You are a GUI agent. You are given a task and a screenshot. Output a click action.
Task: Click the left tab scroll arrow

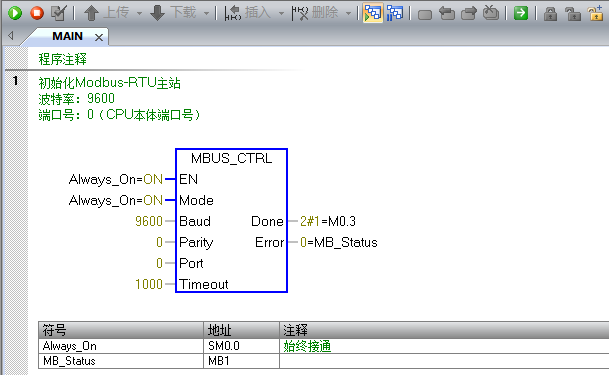(11, 36)
